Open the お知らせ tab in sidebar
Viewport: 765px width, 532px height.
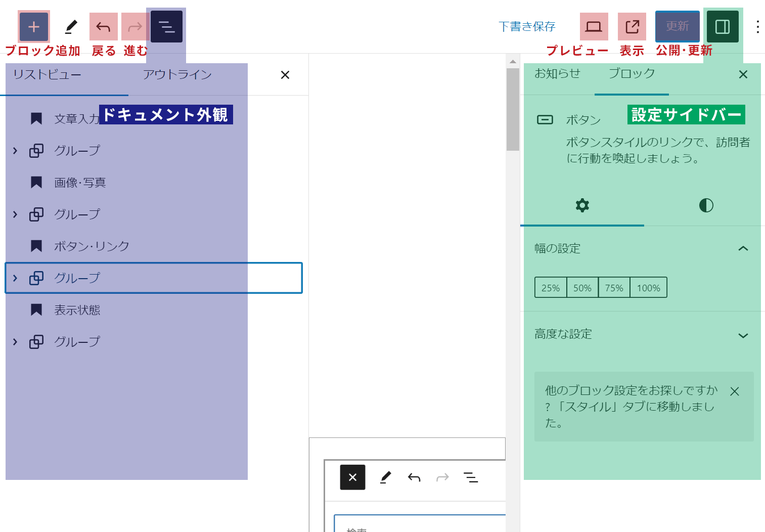557,74
